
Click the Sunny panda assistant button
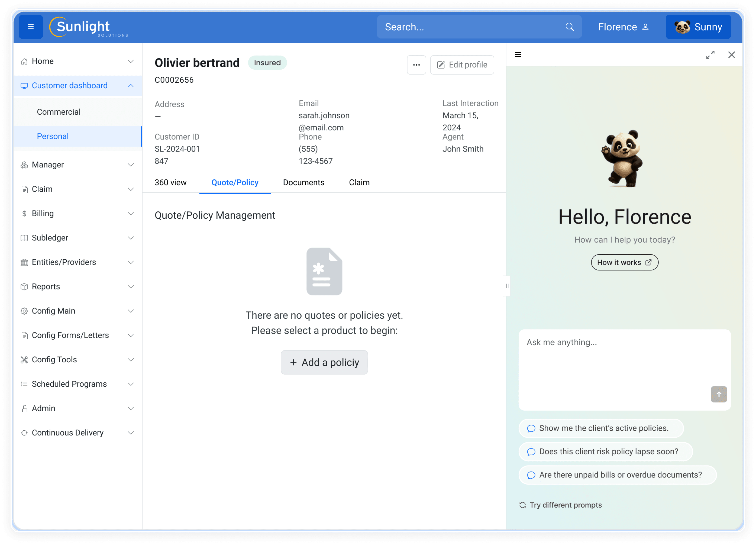tap(698, 27)
